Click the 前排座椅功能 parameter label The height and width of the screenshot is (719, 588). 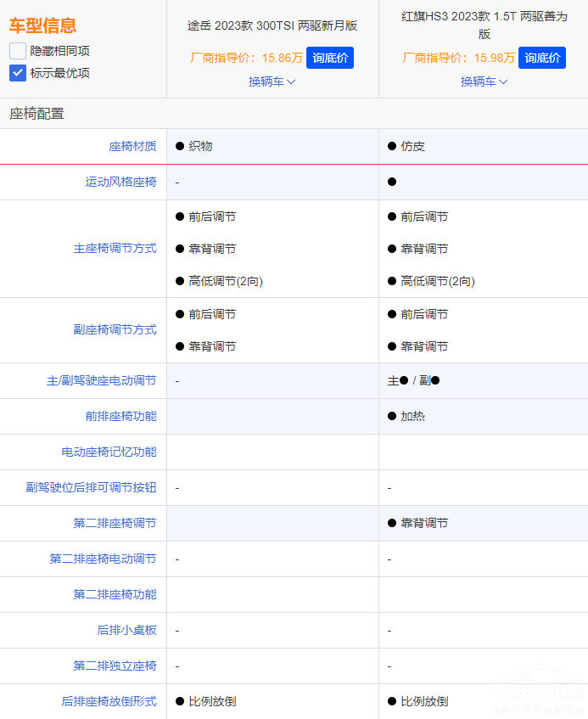coord(120,416)
